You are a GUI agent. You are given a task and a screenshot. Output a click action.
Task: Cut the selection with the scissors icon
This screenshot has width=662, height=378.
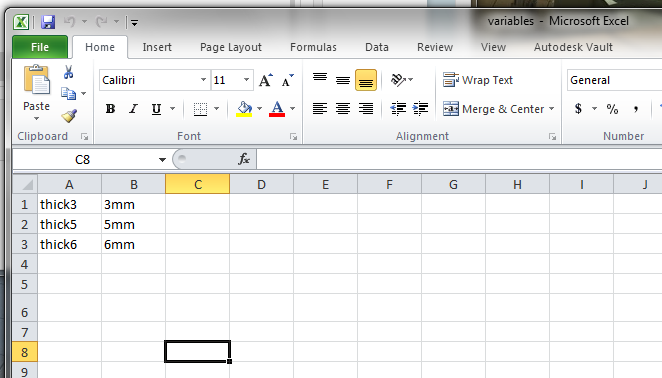tap(68, 72)
